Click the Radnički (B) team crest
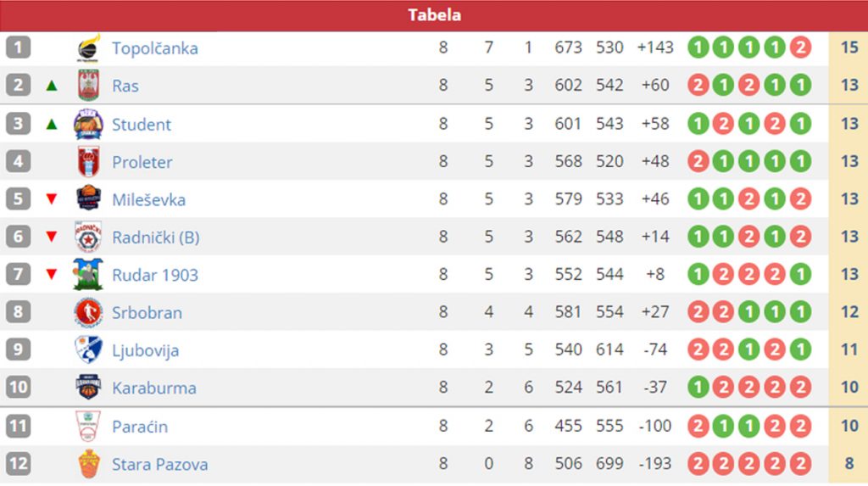 coord(88,237)
